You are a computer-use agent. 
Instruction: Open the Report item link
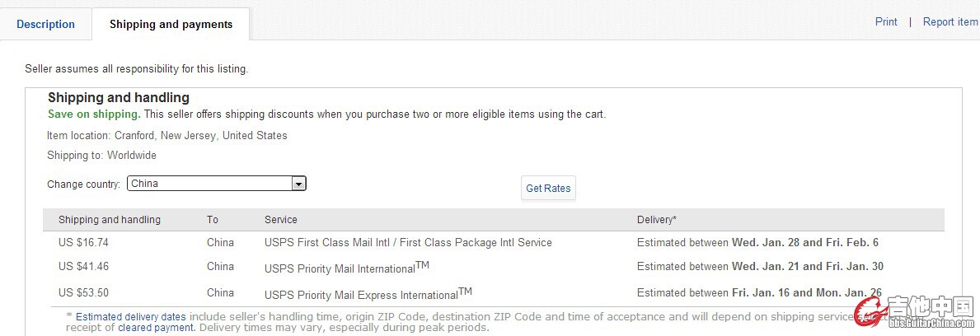[950, 22]
